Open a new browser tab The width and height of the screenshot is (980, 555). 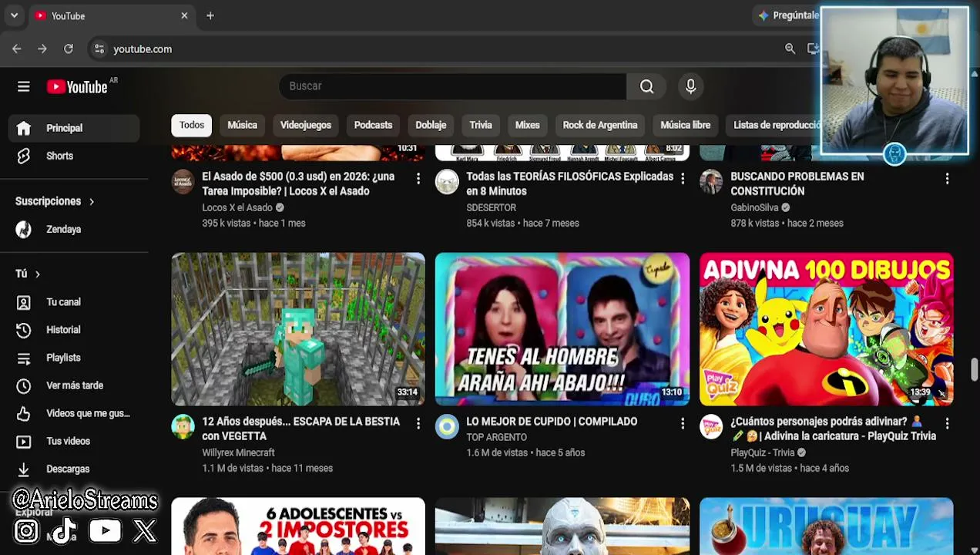coord(210,15)
